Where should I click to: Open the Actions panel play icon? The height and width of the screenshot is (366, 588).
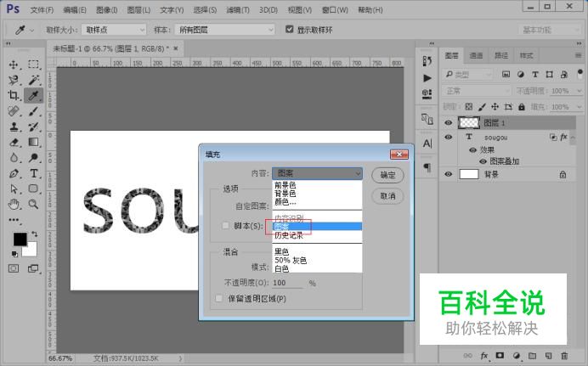tap(427, 78)
